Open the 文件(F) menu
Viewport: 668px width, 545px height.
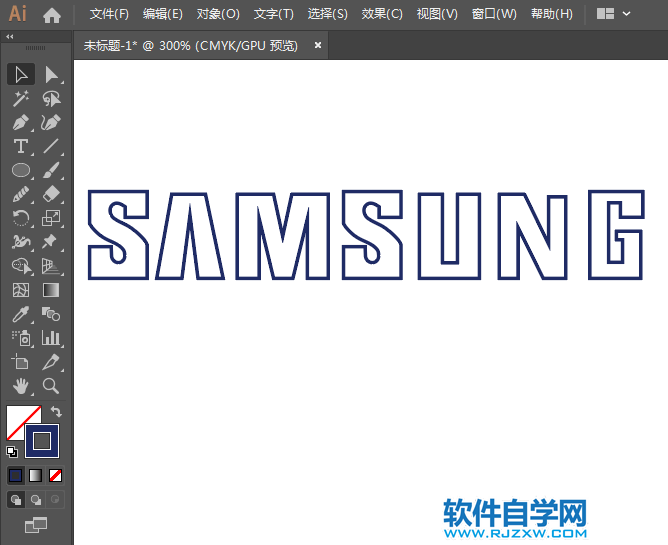109,14
